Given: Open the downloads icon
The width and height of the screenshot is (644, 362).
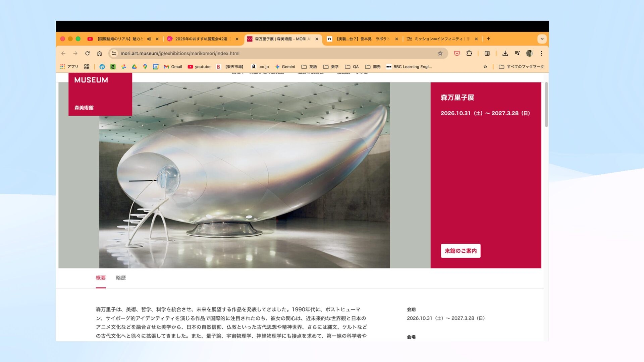Looking at the screenshot, I should [x=505, y=53].
